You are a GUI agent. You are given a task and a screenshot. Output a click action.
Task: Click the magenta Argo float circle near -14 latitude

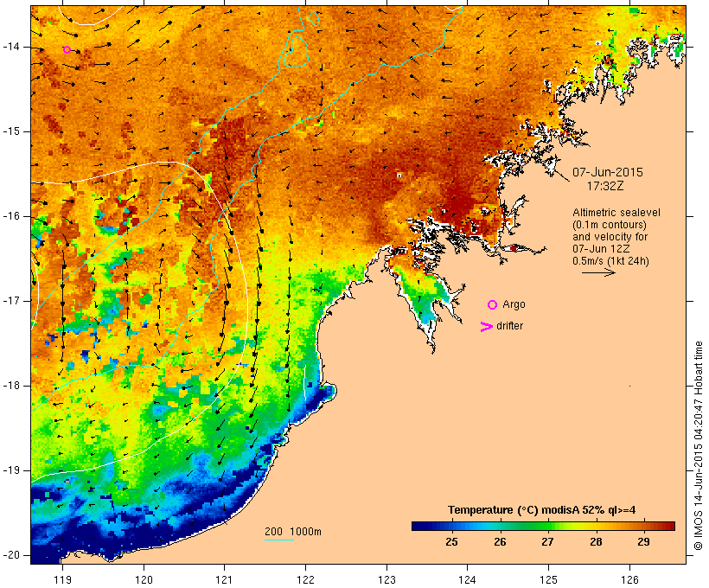pyautogui.click(x=67, y=50)
